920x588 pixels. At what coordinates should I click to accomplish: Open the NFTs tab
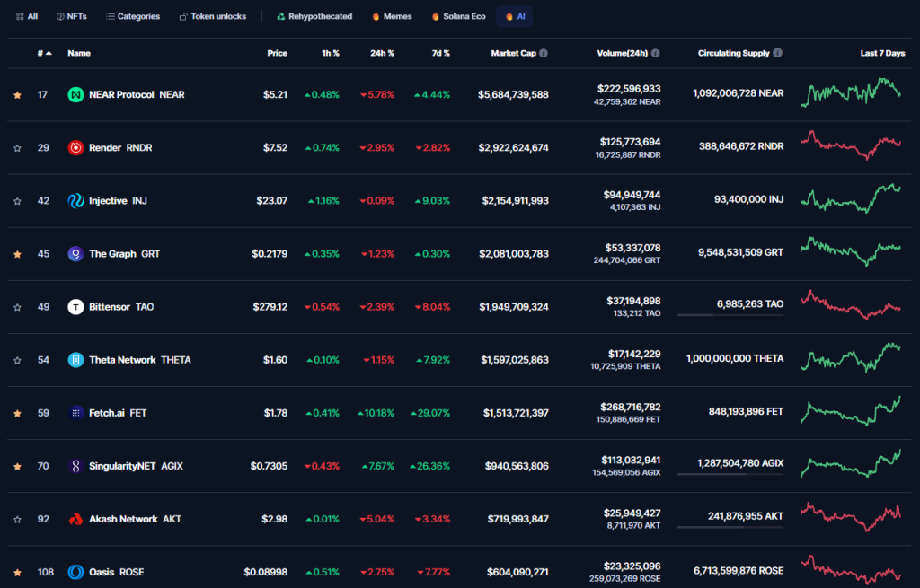tap(72, 16)
